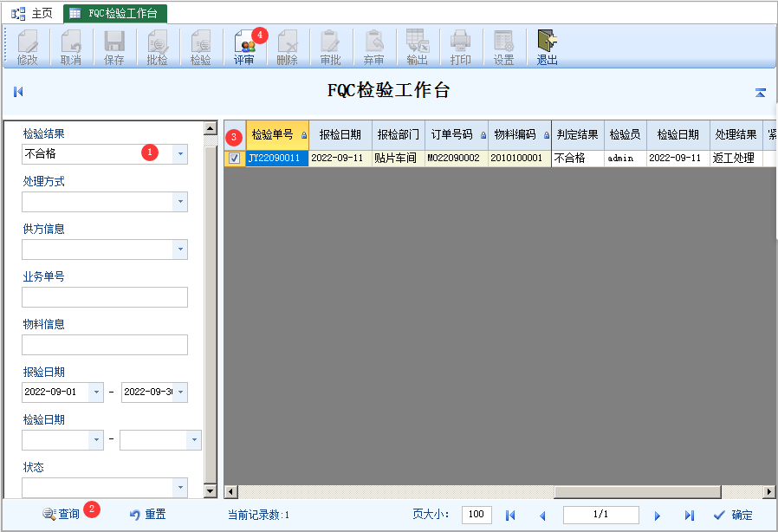
Task: Go to previous page in pager
Action: 542,516
